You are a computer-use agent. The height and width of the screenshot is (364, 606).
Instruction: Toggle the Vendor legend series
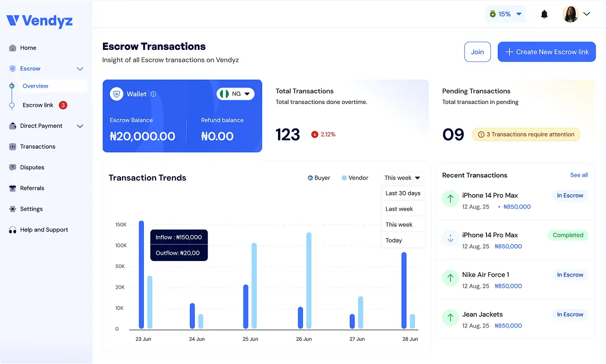point(354,178)
